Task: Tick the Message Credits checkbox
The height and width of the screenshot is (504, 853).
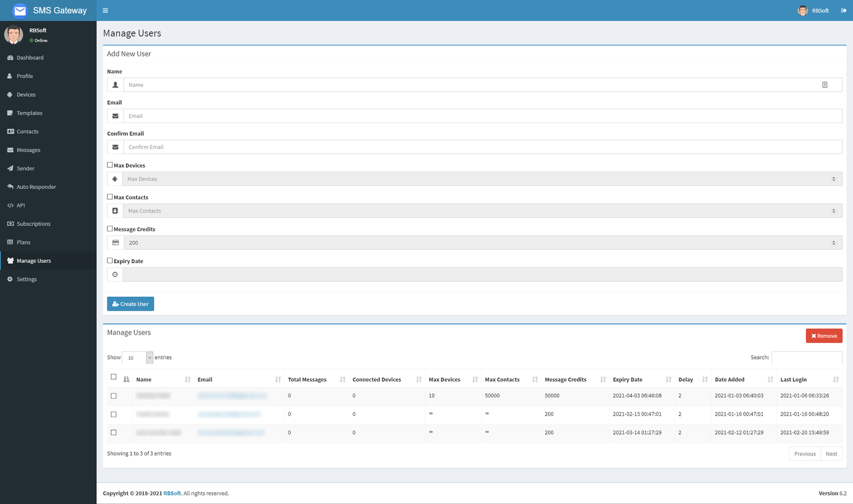Action: tap(110, 229)
